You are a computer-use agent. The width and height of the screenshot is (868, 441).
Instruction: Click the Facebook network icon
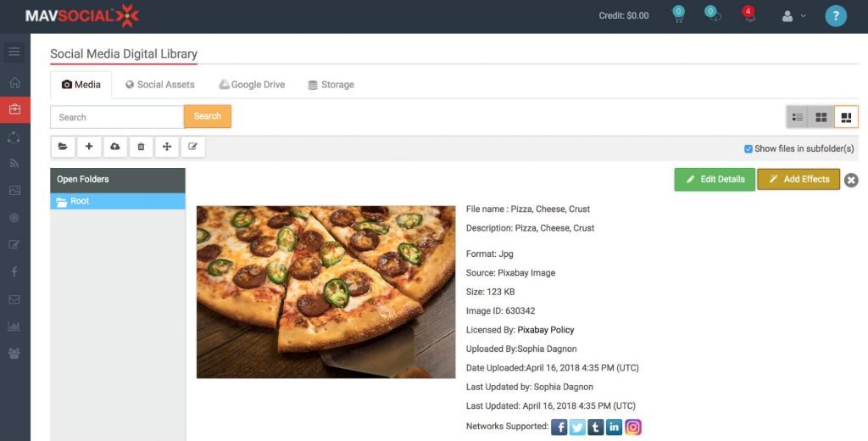559,427
